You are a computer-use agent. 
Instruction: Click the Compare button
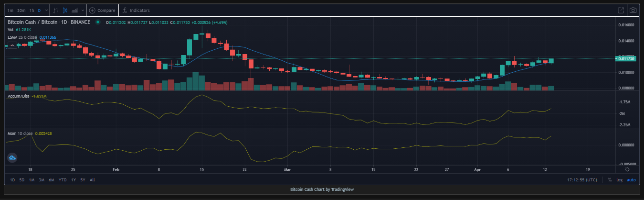(102, 10)
